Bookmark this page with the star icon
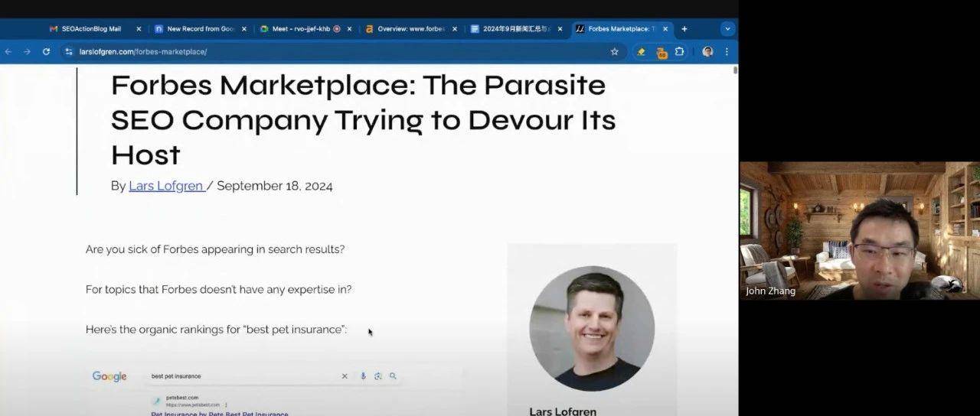The width and height of the screenshot is (980, 416). 614,51
